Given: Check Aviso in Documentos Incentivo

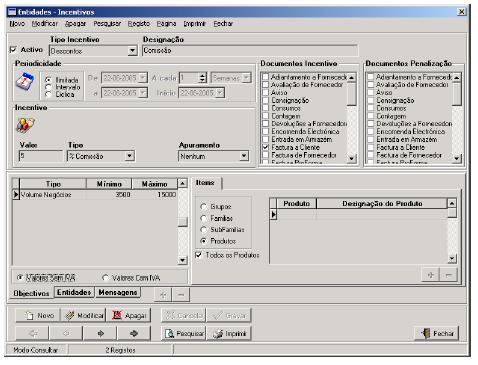Looking at the screenshot, I should 266,92.
